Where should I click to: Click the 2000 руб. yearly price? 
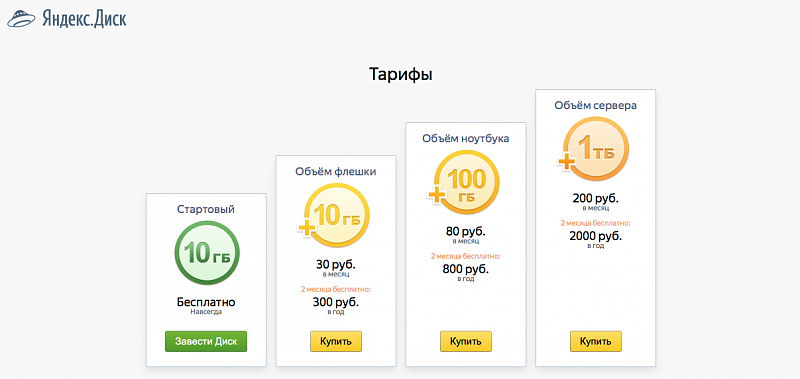click(595, 236)
